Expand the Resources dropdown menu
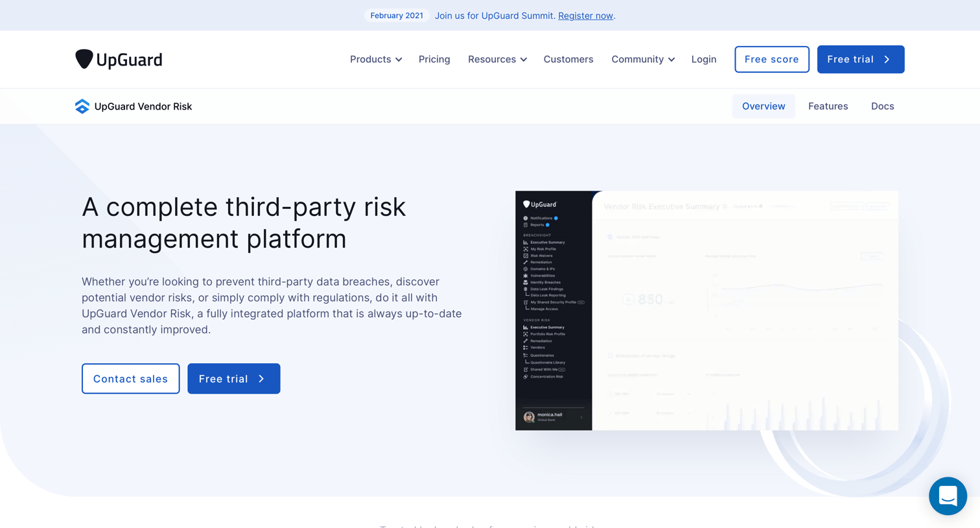The height and width of the screenshot is (528, 980). 497,59
